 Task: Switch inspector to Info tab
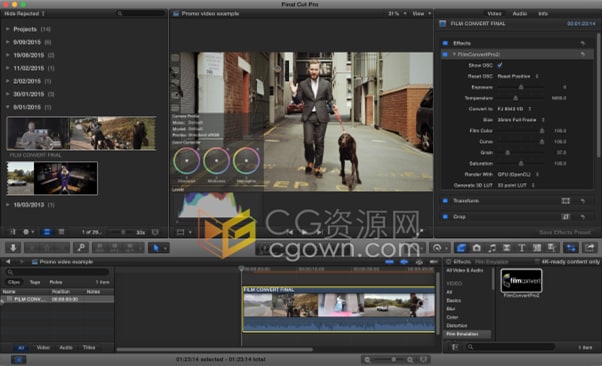[x=543, y=13]
